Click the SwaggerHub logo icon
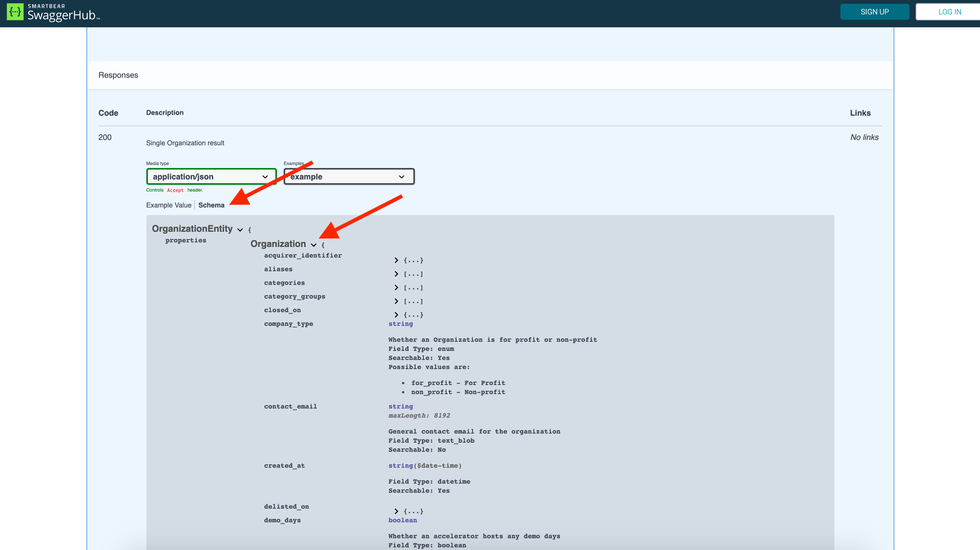The height and width of the screenshot is (550, 980). [15, 12]
